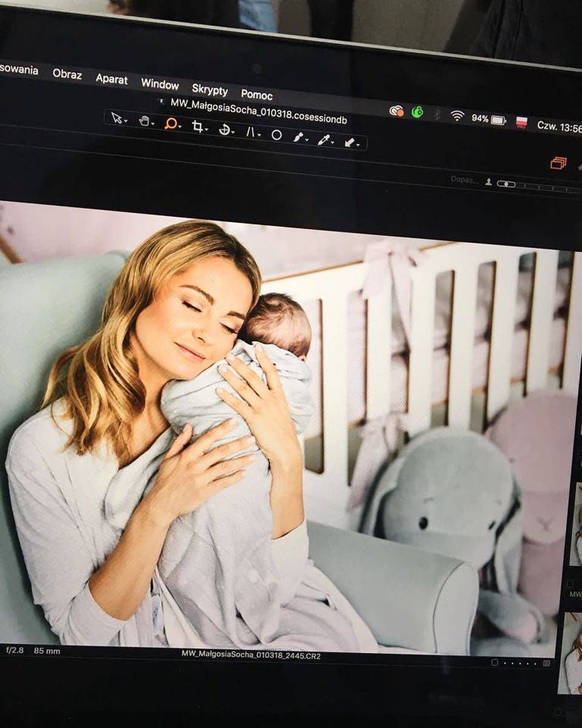This screenshot has height=728, width=582.
Task: Open the Polish flag input source menu
Action: [521, 122]
